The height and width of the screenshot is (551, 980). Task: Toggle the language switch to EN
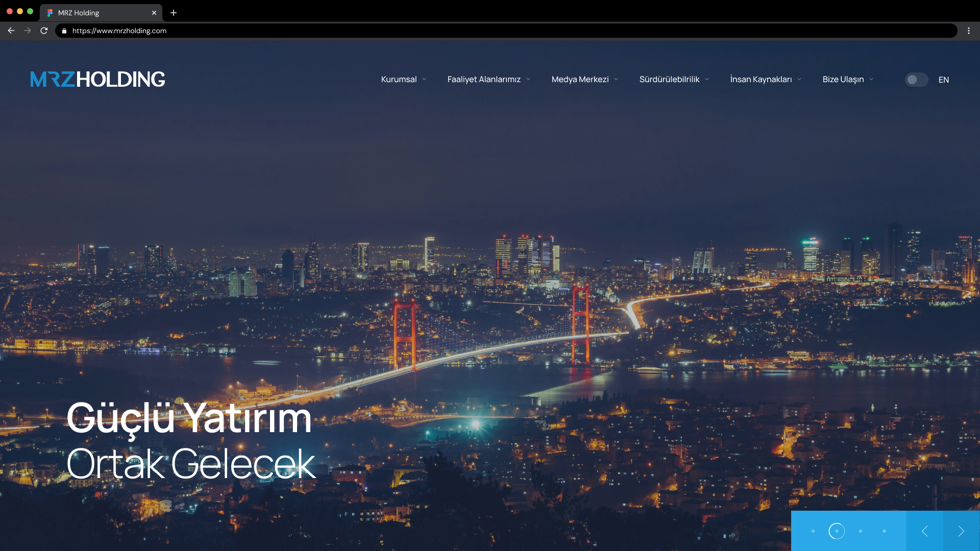coord(916,80)
